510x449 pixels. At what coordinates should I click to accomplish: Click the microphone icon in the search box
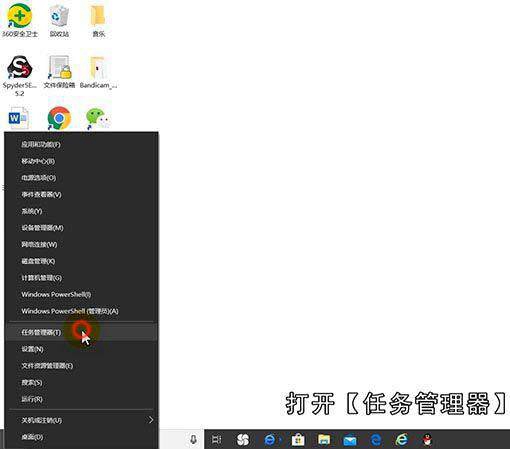(193, 440)
